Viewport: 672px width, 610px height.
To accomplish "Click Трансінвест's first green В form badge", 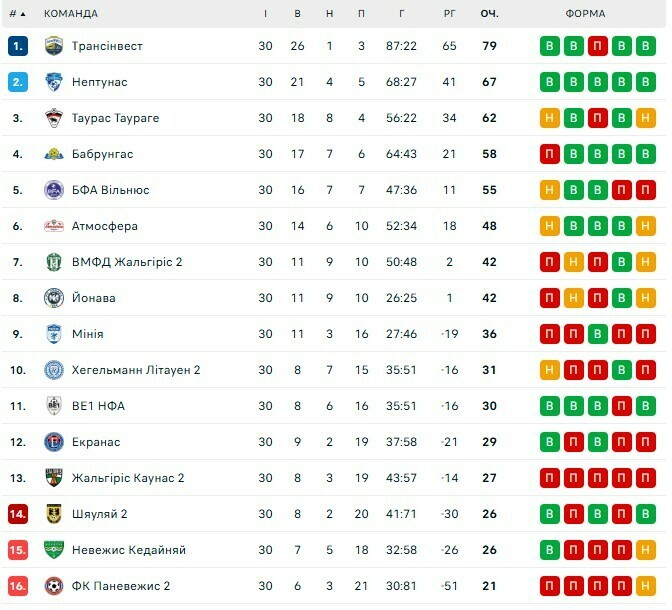I will [x=549, y=46].
